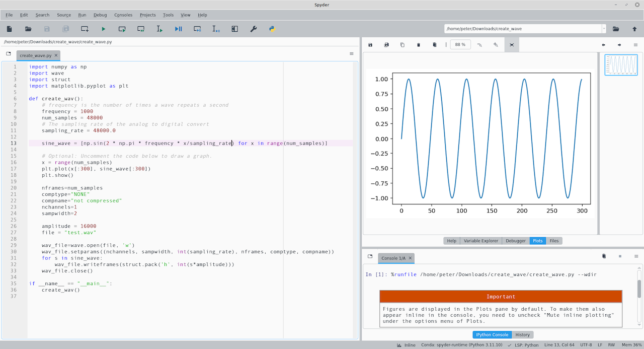Zoom in on the plot

tap(495, 45)
